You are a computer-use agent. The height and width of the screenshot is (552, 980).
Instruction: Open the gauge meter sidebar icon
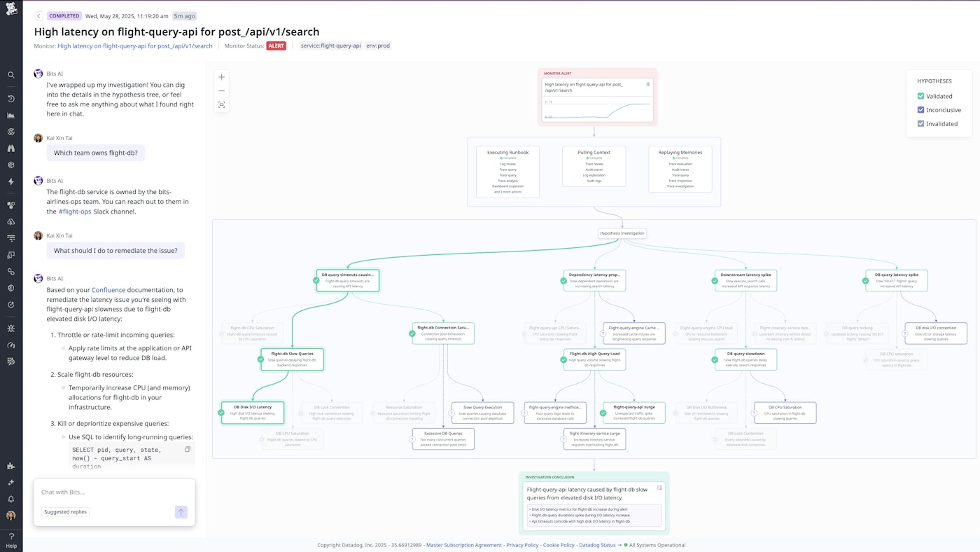point(11,345)
